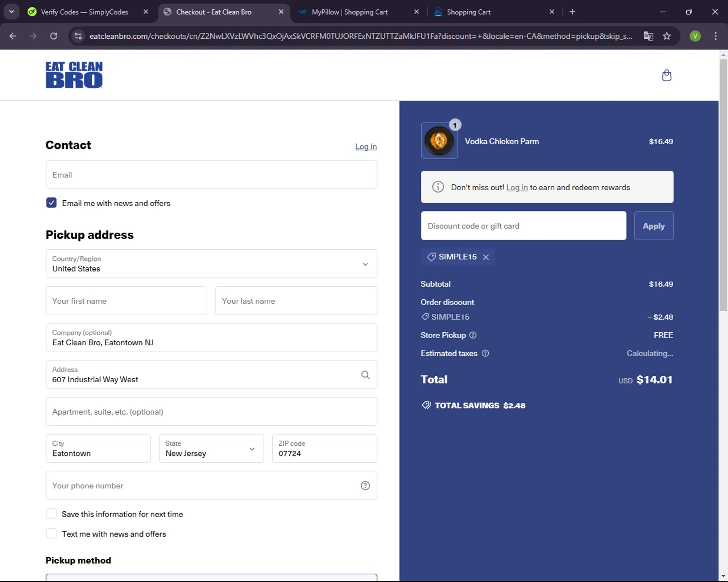
Task: Go back to the previous page
Action: (x=13, y=36)
